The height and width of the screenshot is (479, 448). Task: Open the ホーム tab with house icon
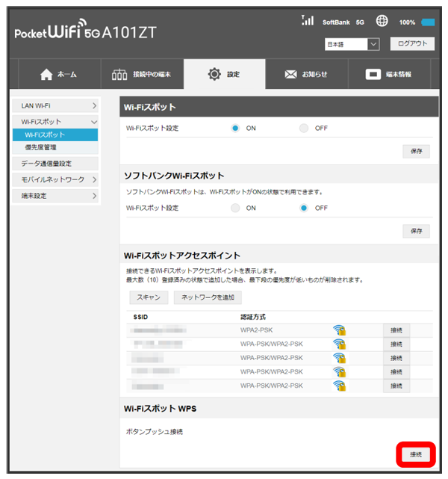click(x=57, y=75)
